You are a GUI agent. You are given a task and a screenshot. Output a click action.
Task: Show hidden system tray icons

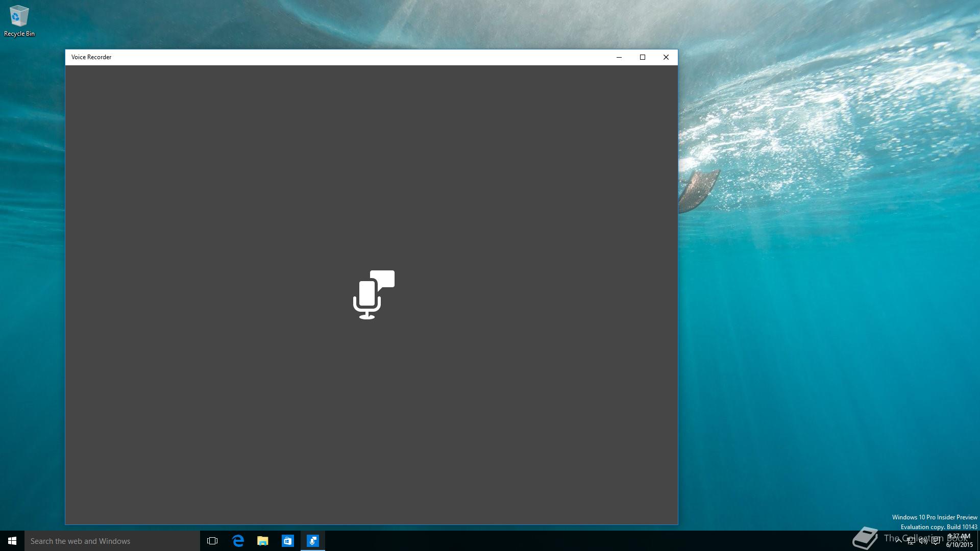click(x=899, y=541)
